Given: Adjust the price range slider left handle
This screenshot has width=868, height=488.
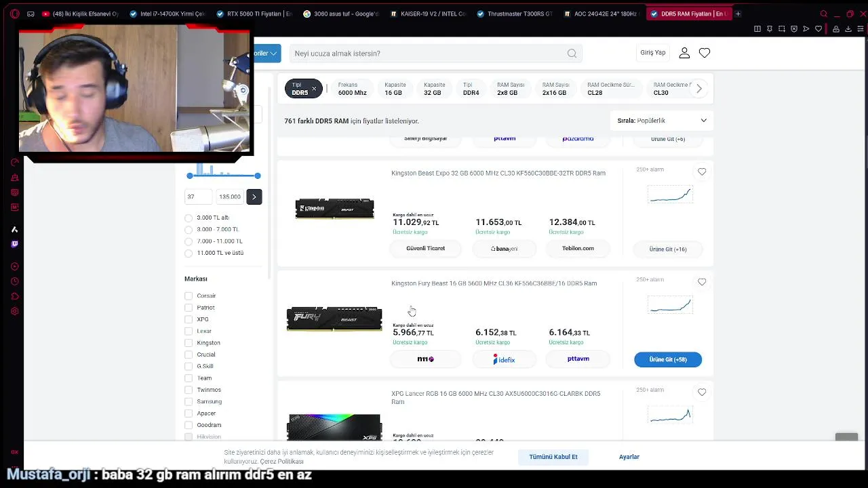Looking at the screenshot, I should [x=190, y=176].
